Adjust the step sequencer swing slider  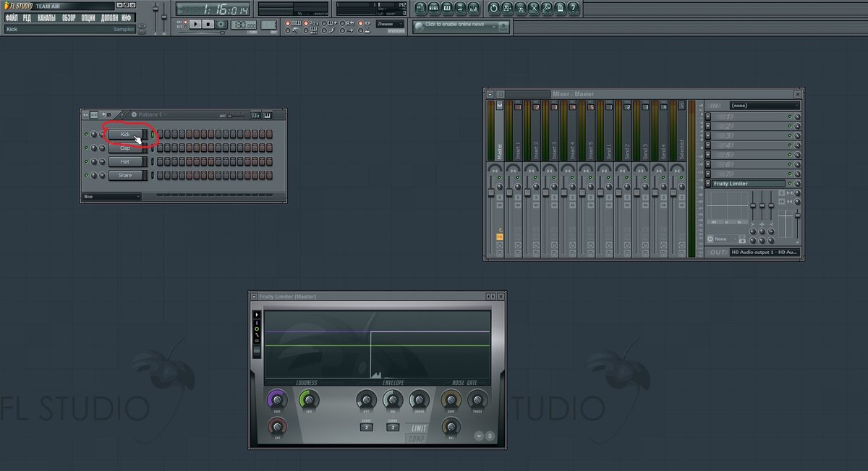[x=237, y=116]
